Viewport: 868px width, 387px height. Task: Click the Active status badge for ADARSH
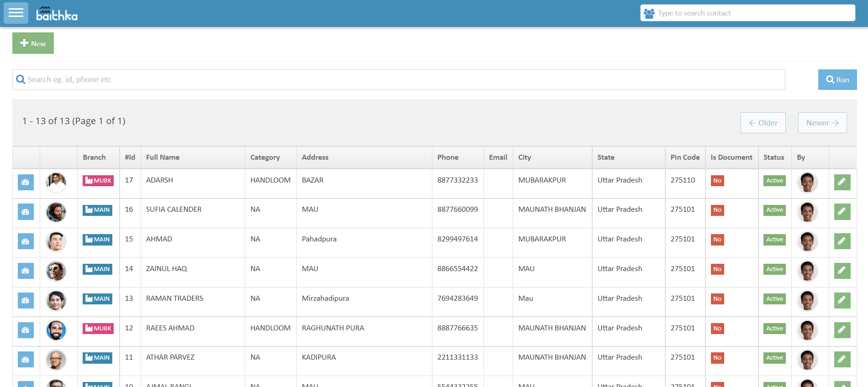(x=774, y=181)
